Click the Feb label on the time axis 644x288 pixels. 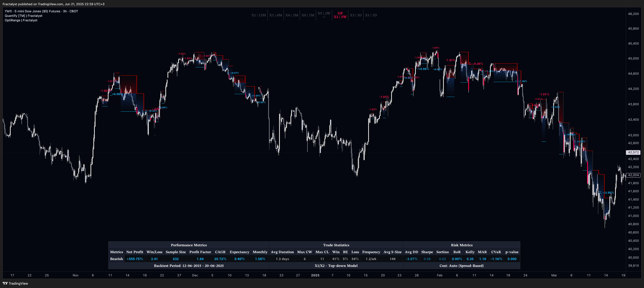(440, 275)
